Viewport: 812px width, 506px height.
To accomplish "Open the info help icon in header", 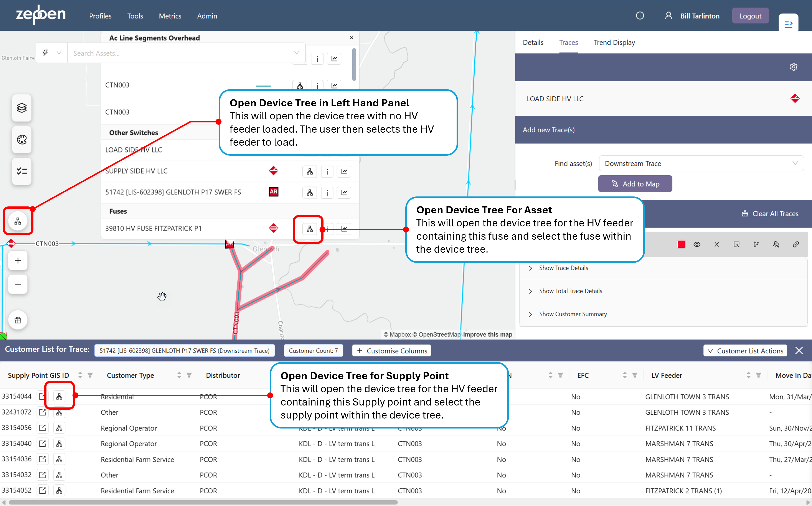I will point(640,16).
